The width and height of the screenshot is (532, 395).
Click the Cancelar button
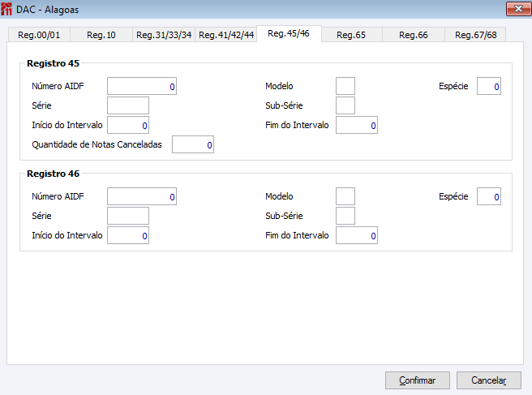488,380
